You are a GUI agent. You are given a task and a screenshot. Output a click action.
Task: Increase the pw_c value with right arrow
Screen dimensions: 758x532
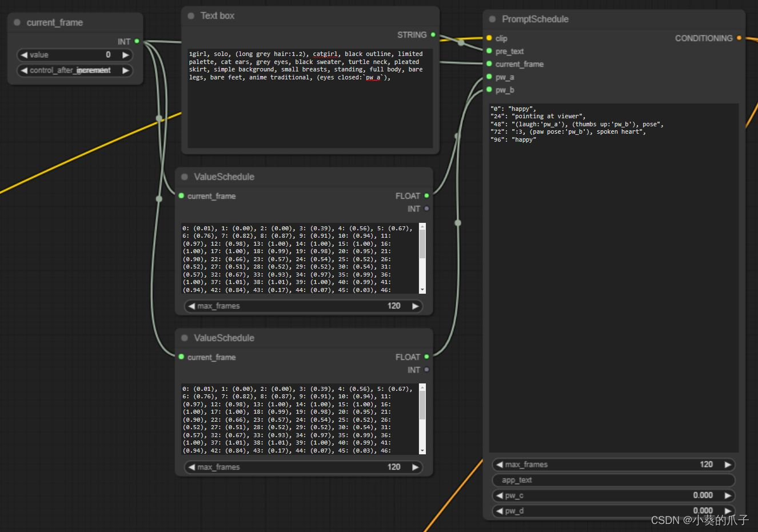(728, 495)
